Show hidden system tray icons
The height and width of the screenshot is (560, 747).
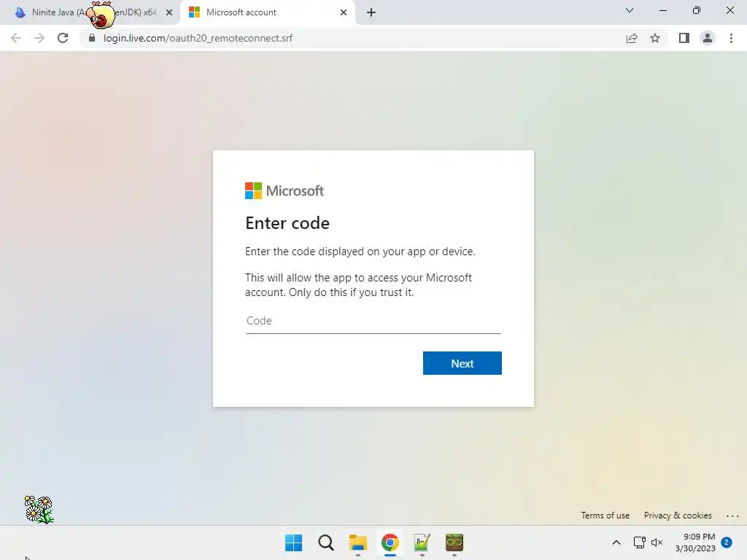click(616, 542)
